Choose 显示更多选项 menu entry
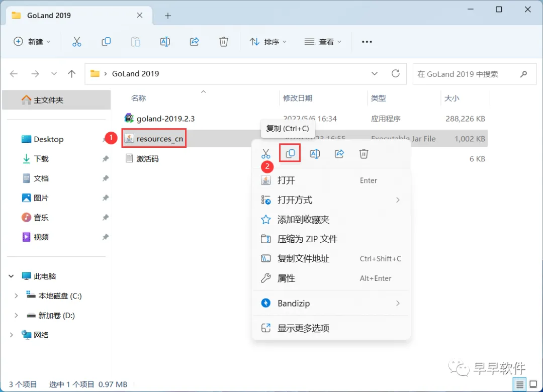This screenshot has width=543, height=392. 331,328
